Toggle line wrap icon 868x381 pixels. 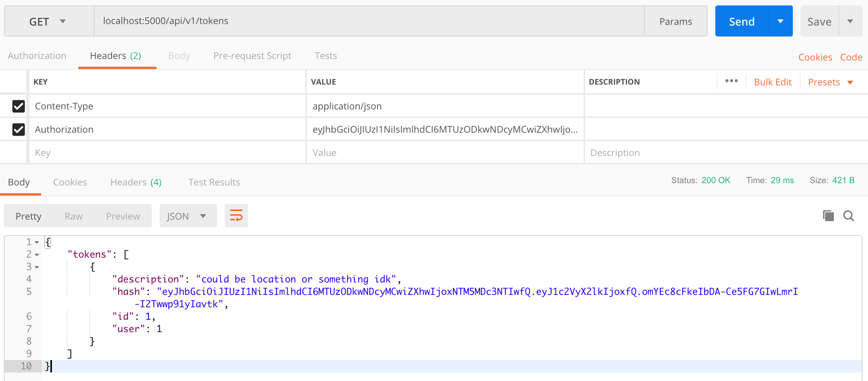236,216
